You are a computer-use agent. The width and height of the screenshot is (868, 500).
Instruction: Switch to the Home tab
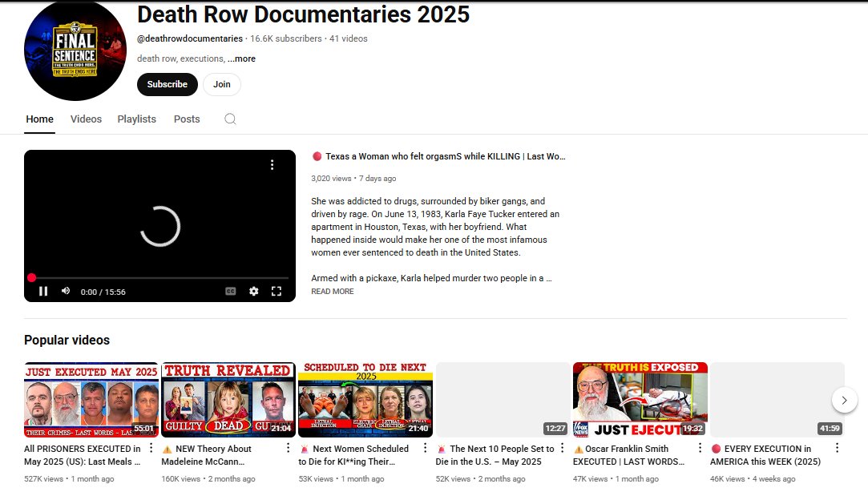[40, 119]
